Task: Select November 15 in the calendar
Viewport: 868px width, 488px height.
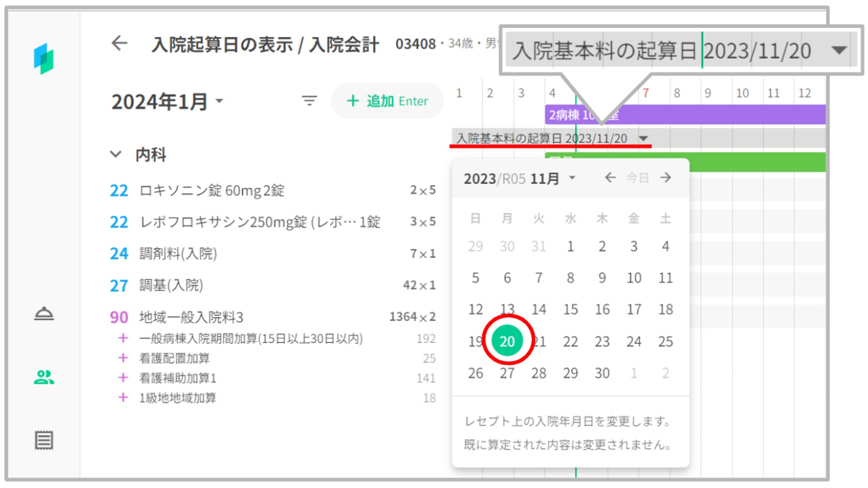Action: (570, 309)
